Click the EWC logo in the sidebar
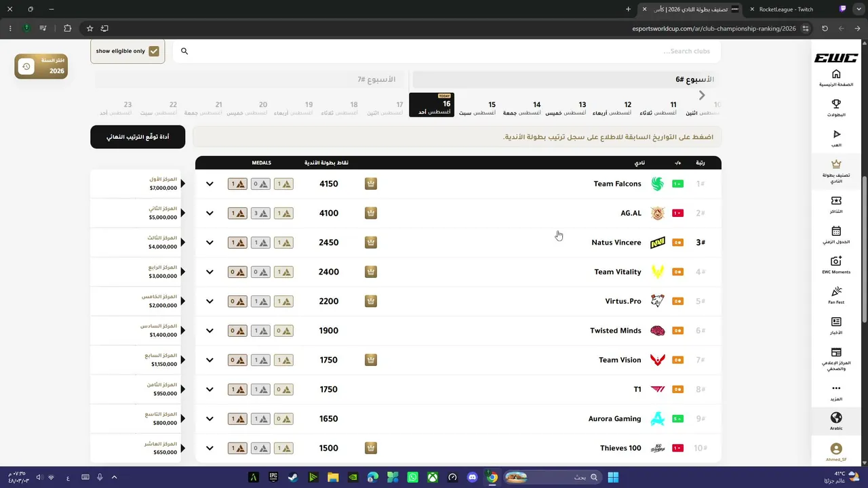The width and height of the screenshot is (868, 488). pos(836,58)
